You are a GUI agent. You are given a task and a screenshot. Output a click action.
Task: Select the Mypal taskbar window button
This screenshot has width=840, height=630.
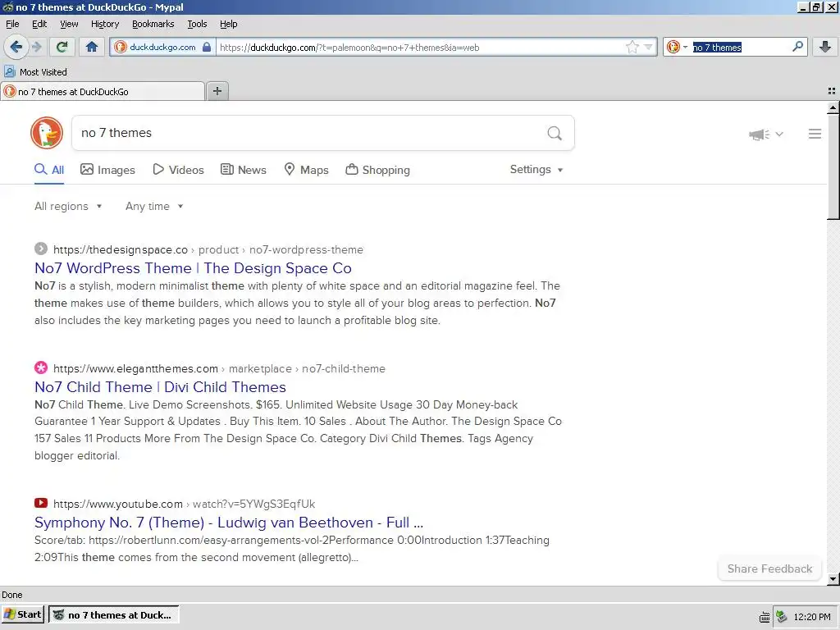tap(113, 615)
